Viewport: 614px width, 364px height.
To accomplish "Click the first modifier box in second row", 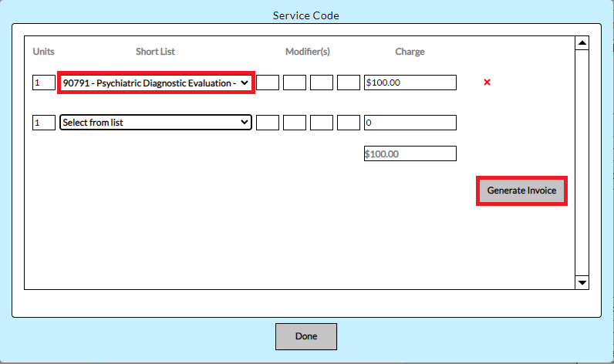I will click(x=268, y=123).
